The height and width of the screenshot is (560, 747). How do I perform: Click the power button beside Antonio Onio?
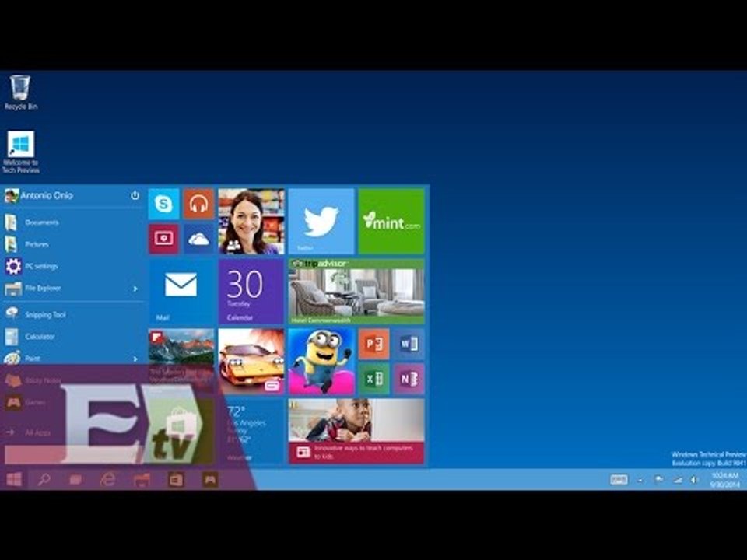click(135, 195)
